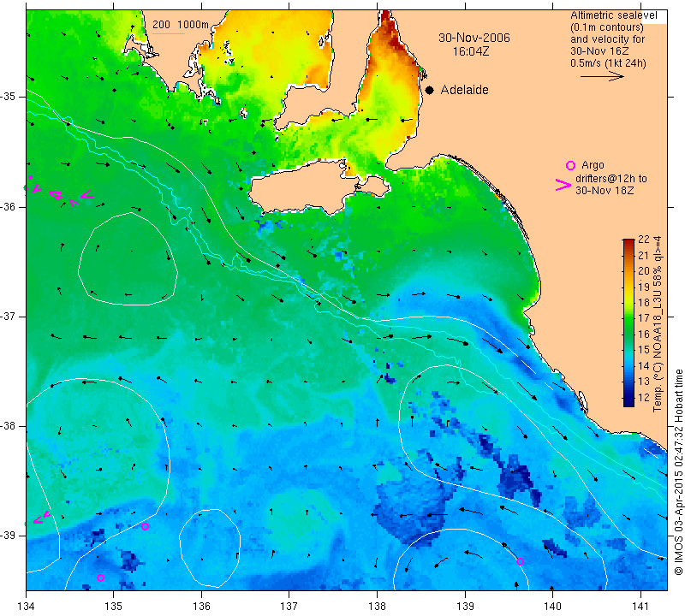The image size is (685, 616).
Task: Click the black Adelaide city dot marker
Action: (430, 90)
